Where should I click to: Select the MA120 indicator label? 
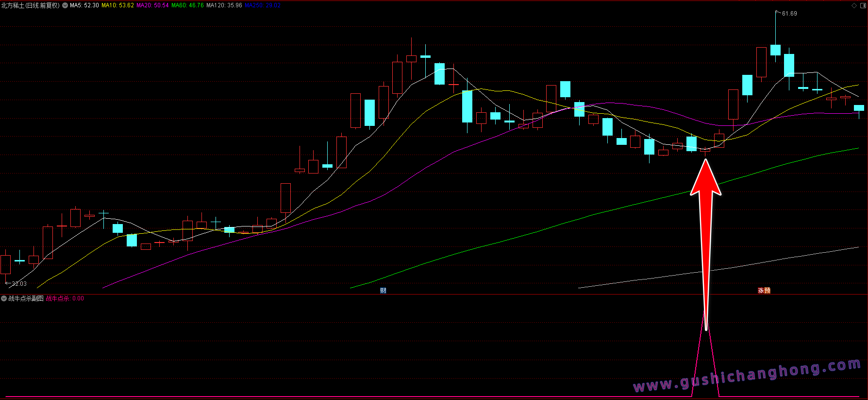click(x=224, y=5)
